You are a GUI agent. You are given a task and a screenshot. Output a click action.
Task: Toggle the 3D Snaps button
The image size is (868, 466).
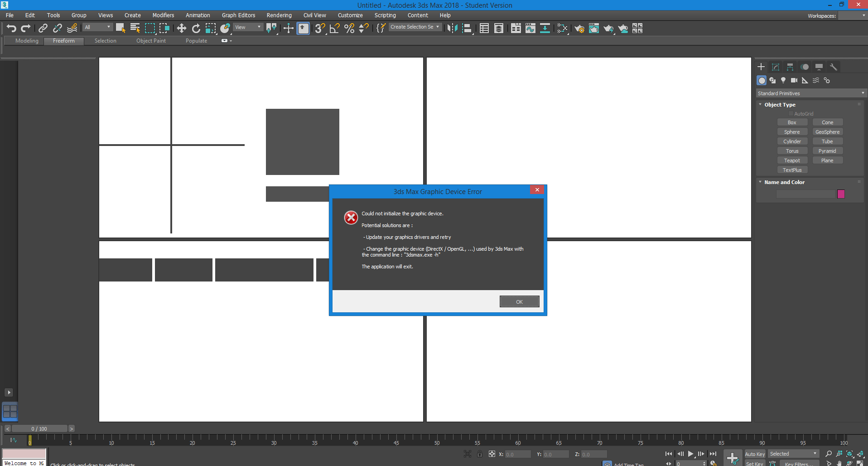pyautogui.click(x=320, y=28)
